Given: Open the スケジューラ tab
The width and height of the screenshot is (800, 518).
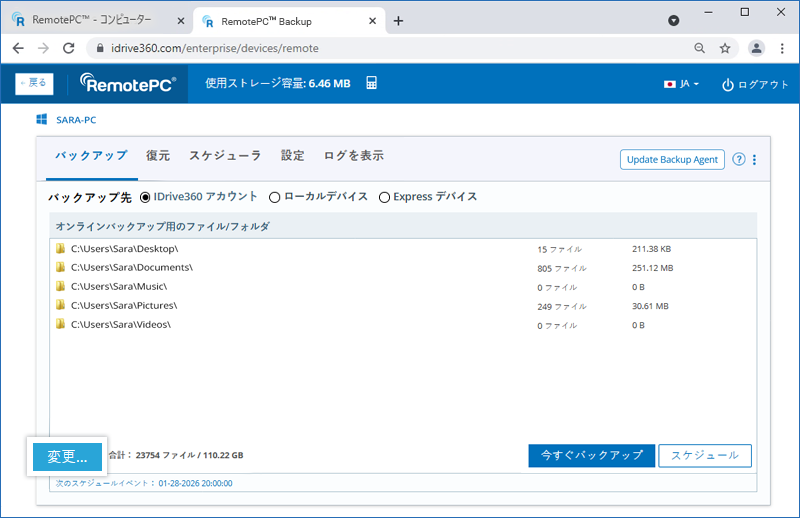Looking at the screenshot, I should pyautogui.click(x=225, y=156).
